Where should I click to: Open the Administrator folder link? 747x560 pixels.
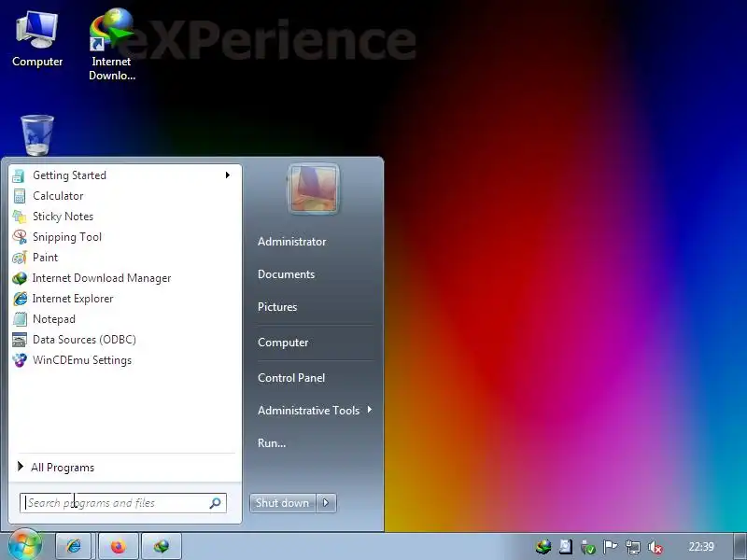291,242
